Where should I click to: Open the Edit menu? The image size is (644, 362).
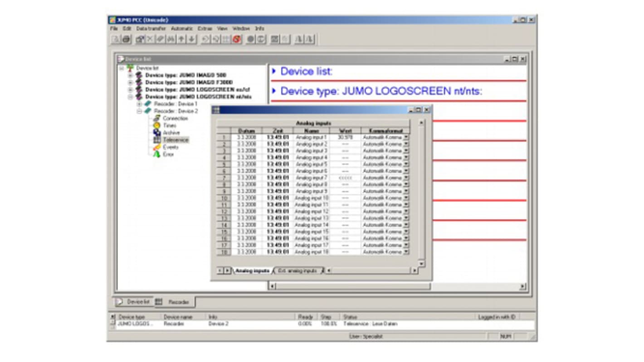[127, 28]
